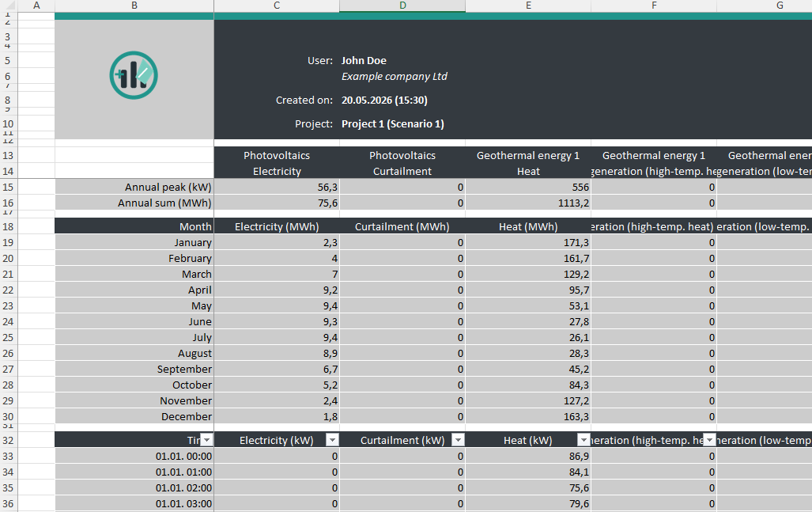Select row 18 header
Screen dimensions: 812x512
click(8, 226)
